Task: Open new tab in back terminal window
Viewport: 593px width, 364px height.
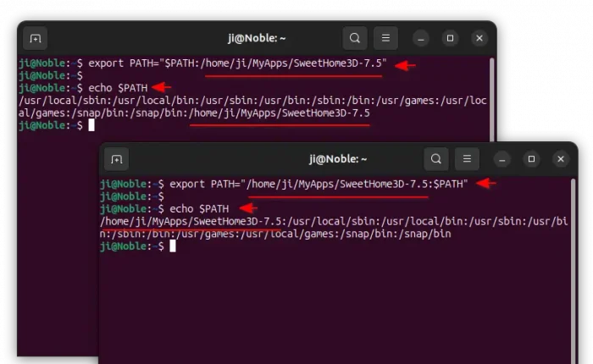Action: point(36,38)
